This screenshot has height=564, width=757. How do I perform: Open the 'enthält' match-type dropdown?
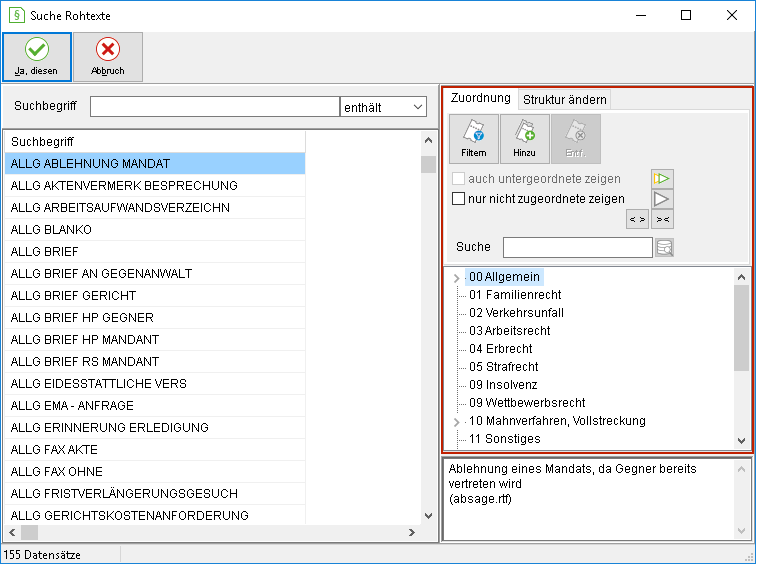point(383,107)
